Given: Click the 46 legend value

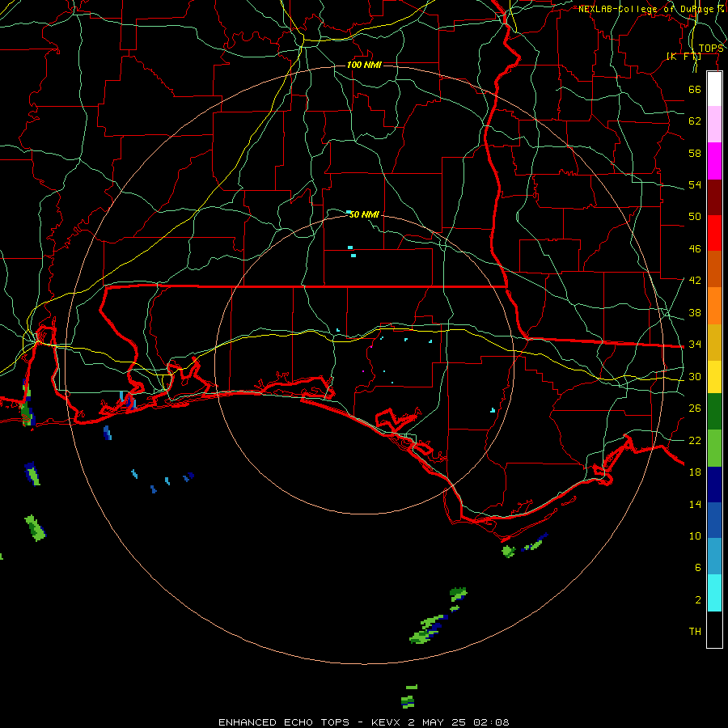Looking at the screenshot, I should (695, 248).
